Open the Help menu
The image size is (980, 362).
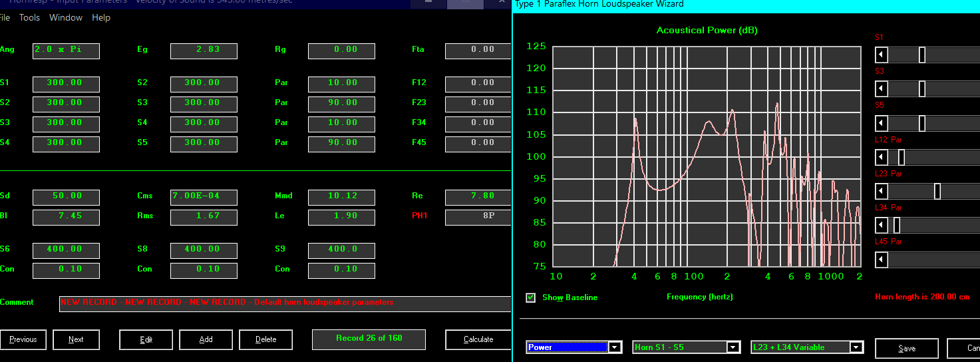pyautogui.click(x=101, y=18)
